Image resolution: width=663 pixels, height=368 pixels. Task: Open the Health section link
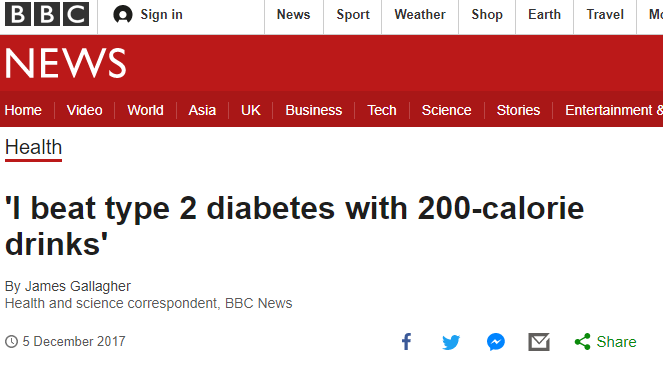pos(33,148)
